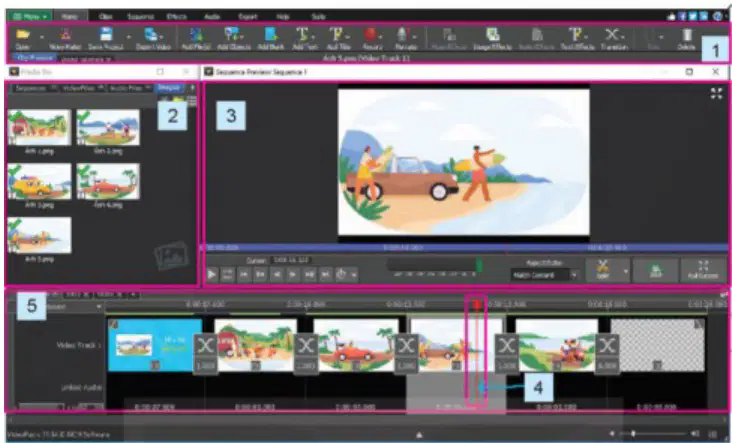Click the blue help question icon
732x443 pixels.
(x=718, y=16)
